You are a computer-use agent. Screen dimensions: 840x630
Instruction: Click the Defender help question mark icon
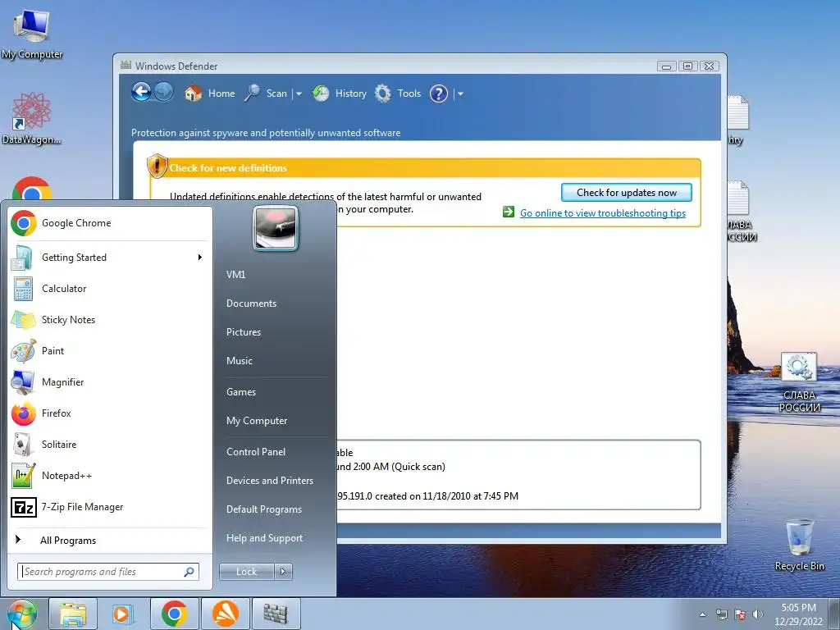pos(438,94)
